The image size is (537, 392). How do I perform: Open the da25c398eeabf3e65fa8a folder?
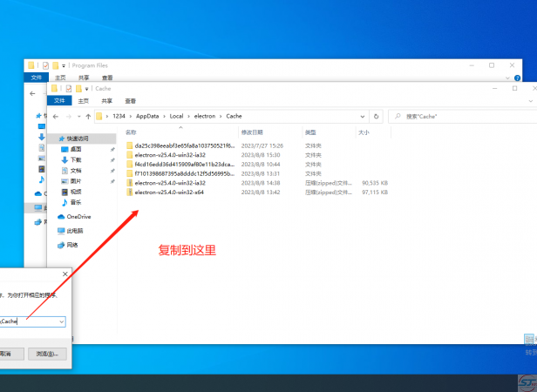(x=183, y=145)
